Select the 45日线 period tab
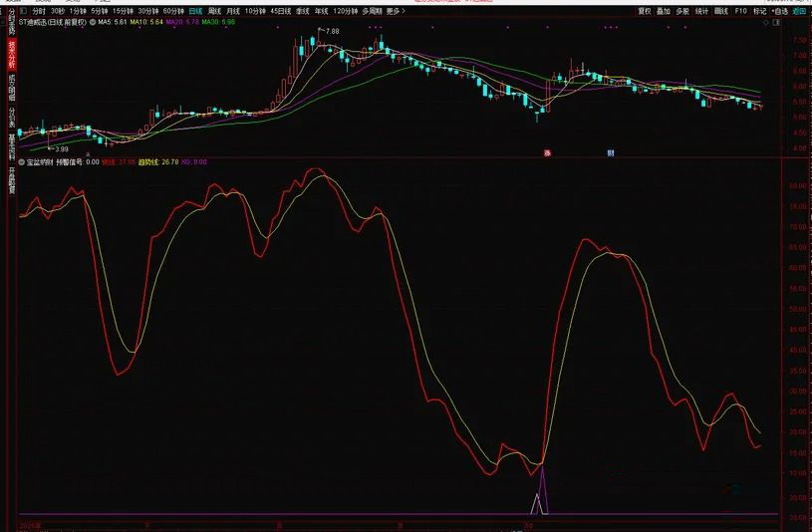 (x=281, y=11)
